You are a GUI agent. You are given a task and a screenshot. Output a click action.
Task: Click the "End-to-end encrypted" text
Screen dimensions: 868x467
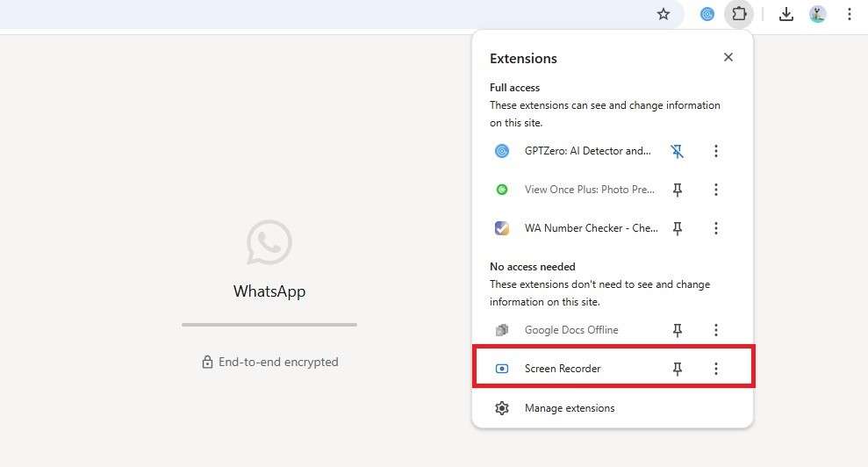coord(278,362)
